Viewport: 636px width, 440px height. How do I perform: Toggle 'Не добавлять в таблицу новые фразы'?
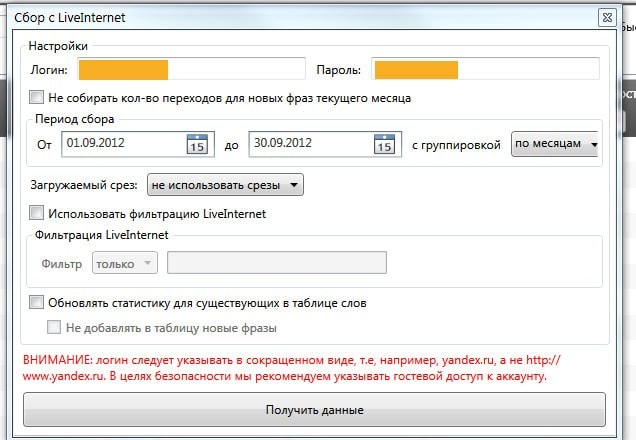55,327
